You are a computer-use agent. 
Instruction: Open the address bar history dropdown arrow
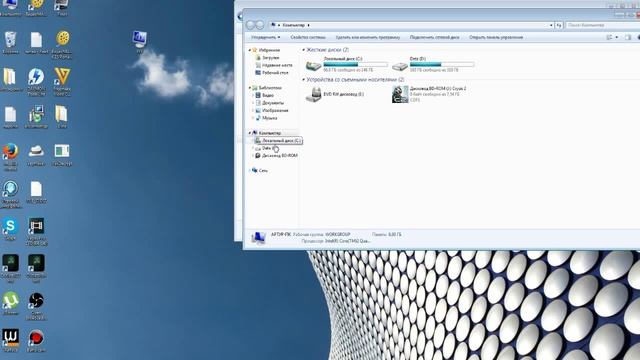click(x=551, y=25)
